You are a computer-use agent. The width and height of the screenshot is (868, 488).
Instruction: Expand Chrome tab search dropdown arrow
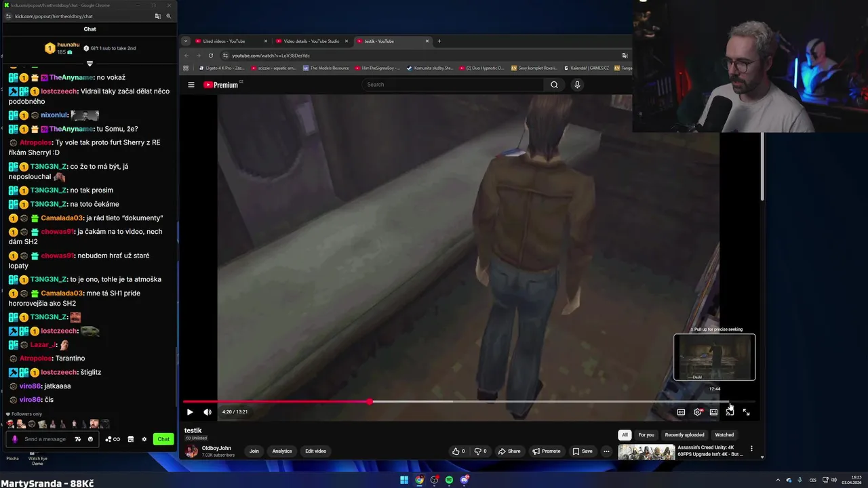point(186,41)
